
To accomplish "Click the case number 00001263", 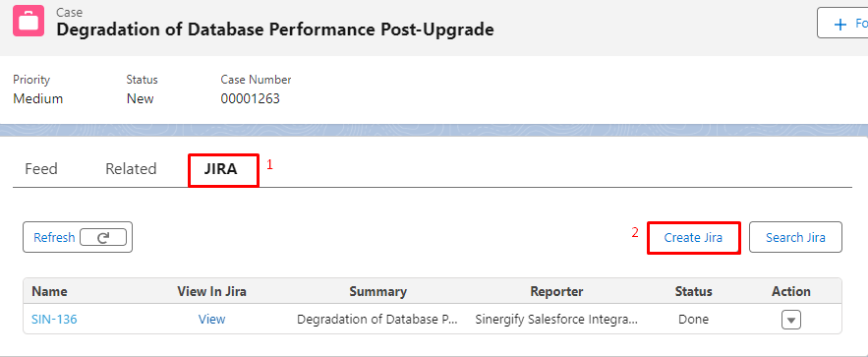I will click(251, 99).
